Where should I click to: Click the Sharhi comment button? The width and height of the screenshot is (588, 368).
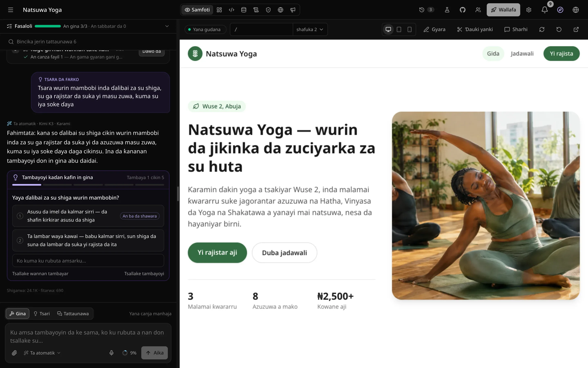pos(516,29)
